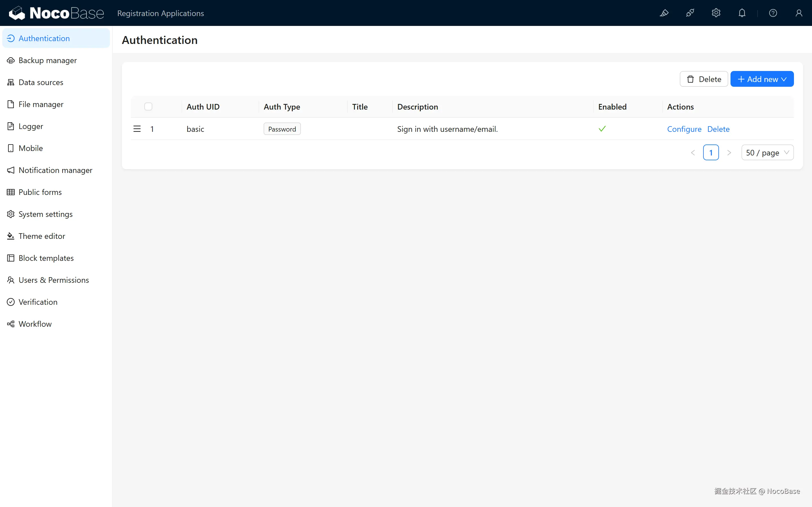This screenshot has height=507, width=812.
Task: Select page 1 in pagination
Action: coord(711,153)
